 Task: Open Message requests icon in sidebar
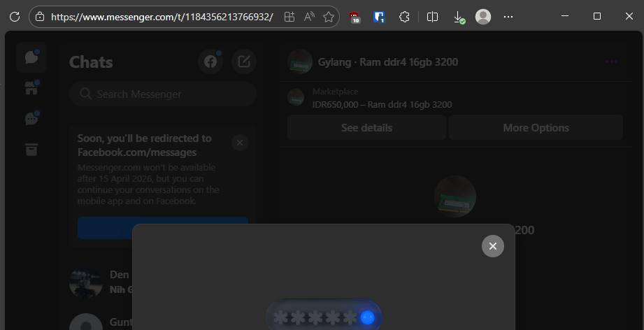tap(31, 118)
